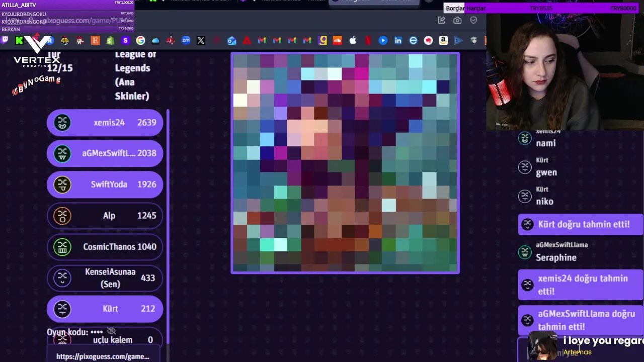Click the browser address bar URL
Viewport: 644px width, 362px height.
click(86, 21)
